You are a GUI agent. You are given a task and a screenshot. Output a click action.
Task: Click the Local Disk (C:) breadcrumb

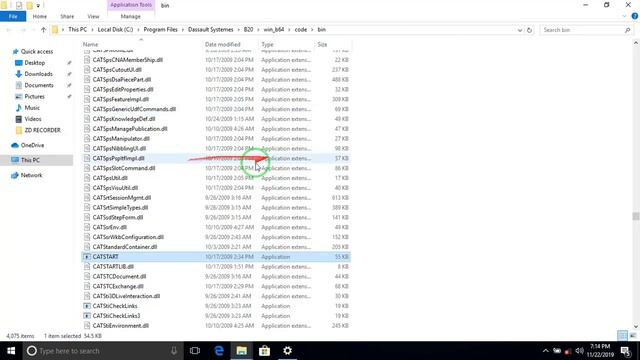[x=115, y=29]
